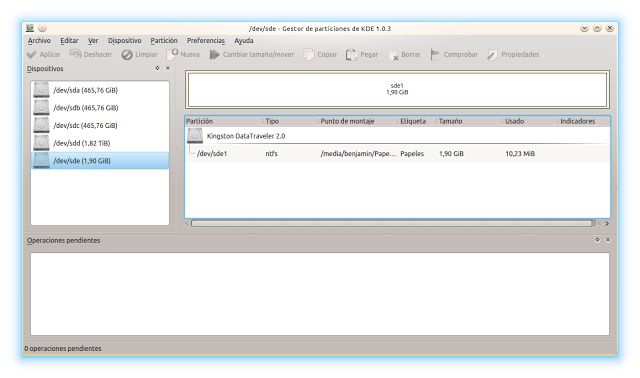This screenshot has width=640, height=378.
Task: Click the Copiar toolbar icon
Action: click(309, 54)
